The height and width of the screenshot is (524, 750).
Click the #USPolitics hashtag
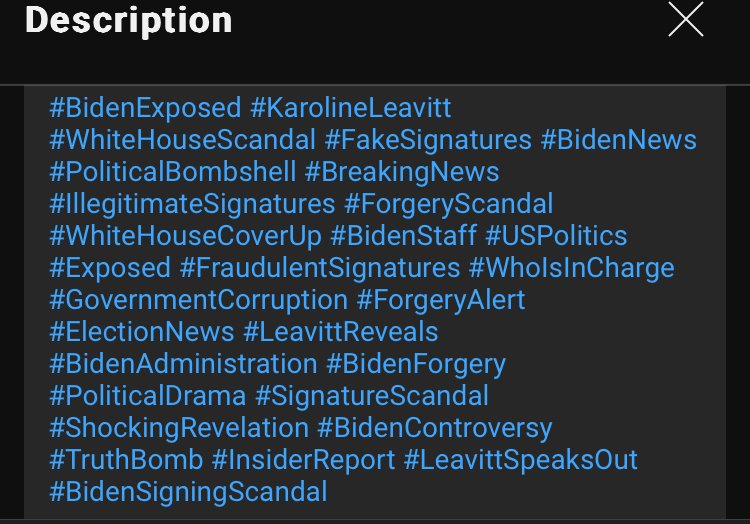click(x=556, y=235)
